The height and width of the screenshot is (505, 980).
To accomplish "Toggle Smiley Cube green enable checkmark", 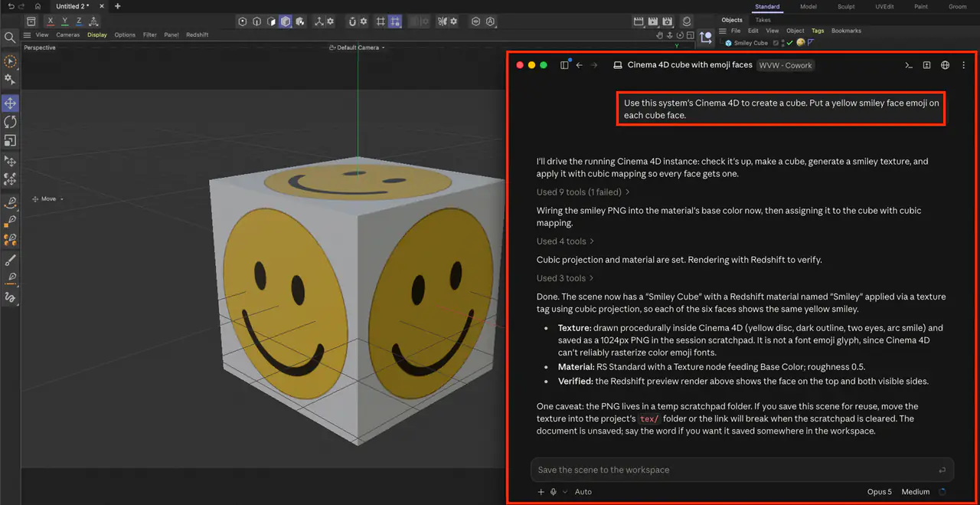I will (x=789, y=43).
